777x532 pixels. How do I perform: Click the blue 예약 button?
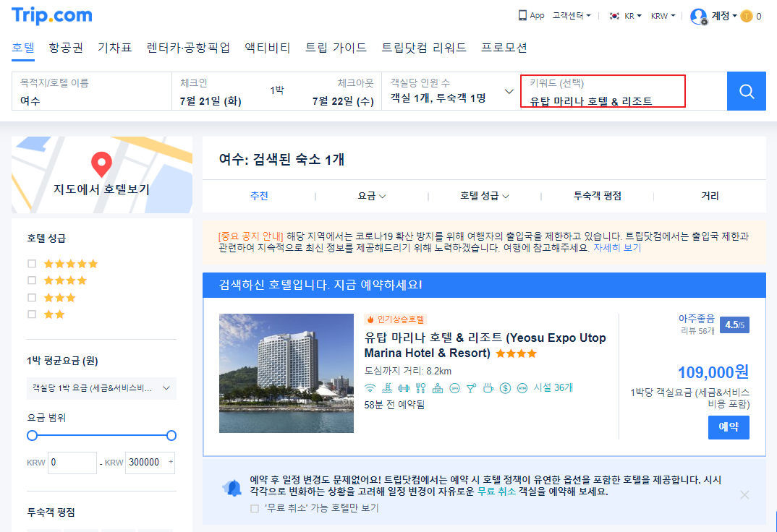tap(729, 427)
